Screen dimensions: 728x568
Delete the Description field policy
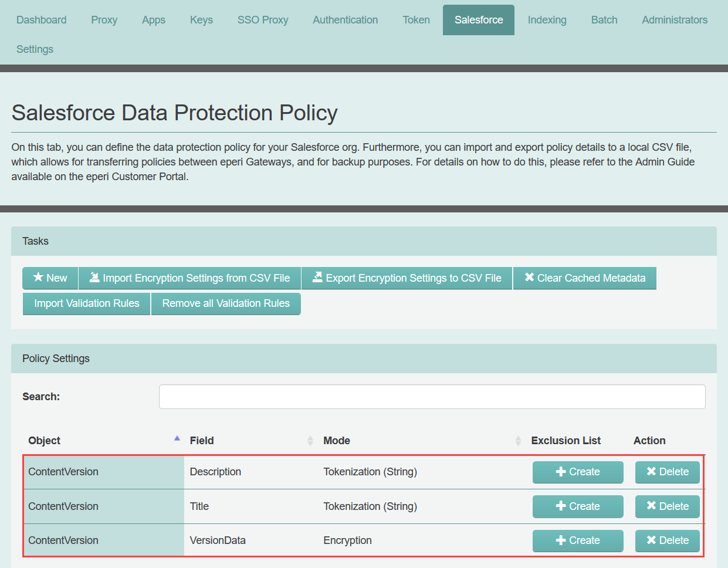point(668,472)
